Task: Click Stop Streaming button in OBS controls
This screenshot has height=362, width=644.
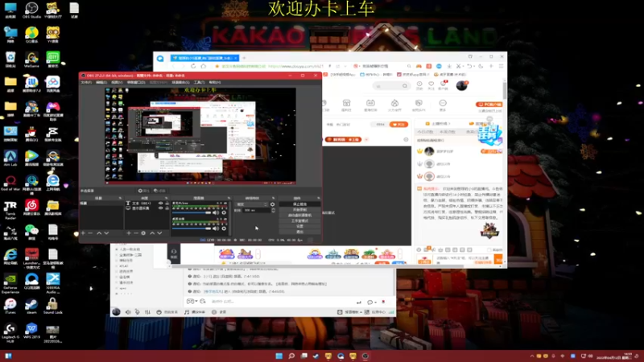Action: click(299, 204)
